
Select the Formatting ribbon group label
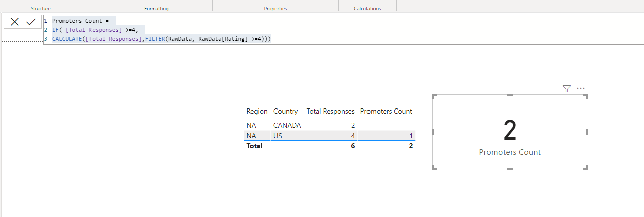click(156, 8)
